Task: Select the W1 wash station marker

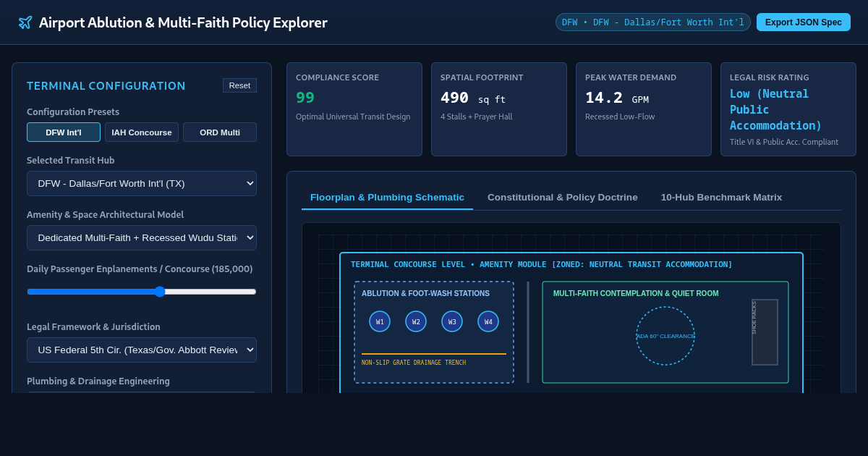Action: (x=380, y=321)
